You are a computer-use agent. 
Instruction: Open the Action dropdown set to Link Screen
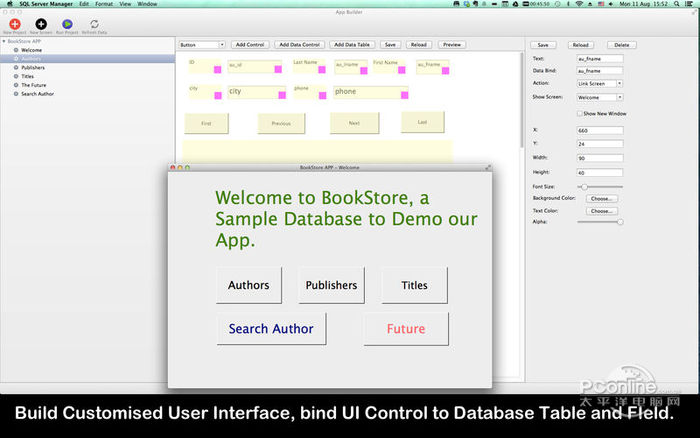(x=600, y=84)
